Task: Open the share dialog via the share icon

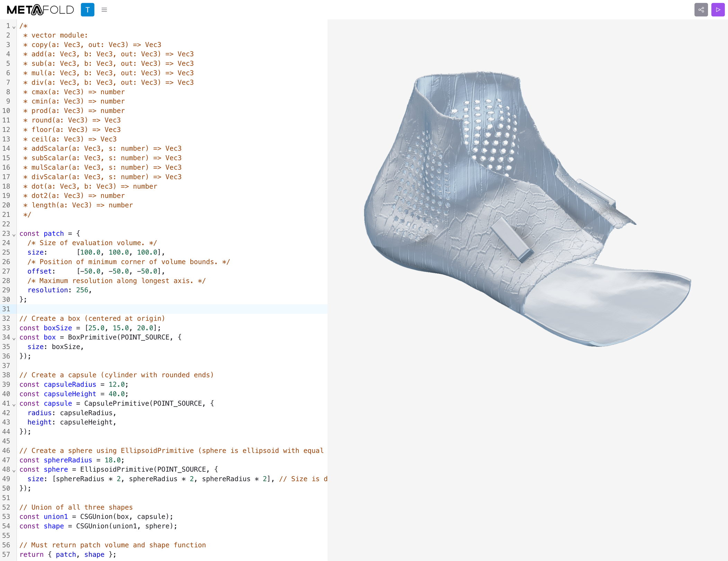Action: click(x=701, y=10)
